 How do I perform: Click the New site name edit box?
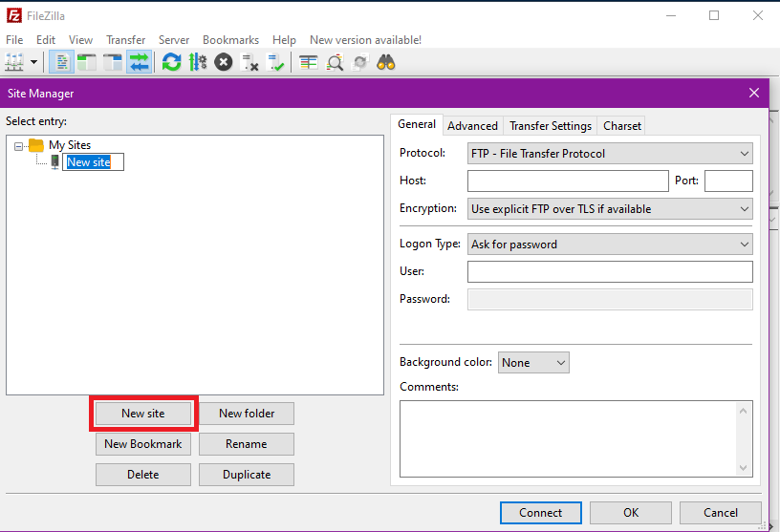[93, 162]
